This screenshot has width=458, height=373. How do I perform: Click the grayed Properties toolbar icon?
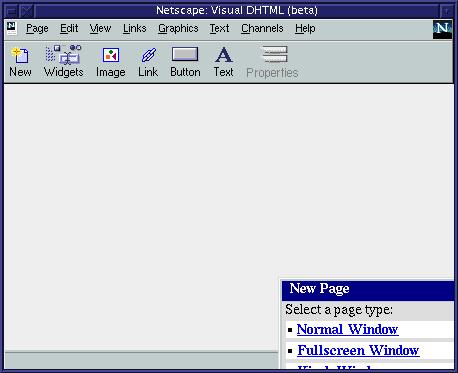(274, 54)
